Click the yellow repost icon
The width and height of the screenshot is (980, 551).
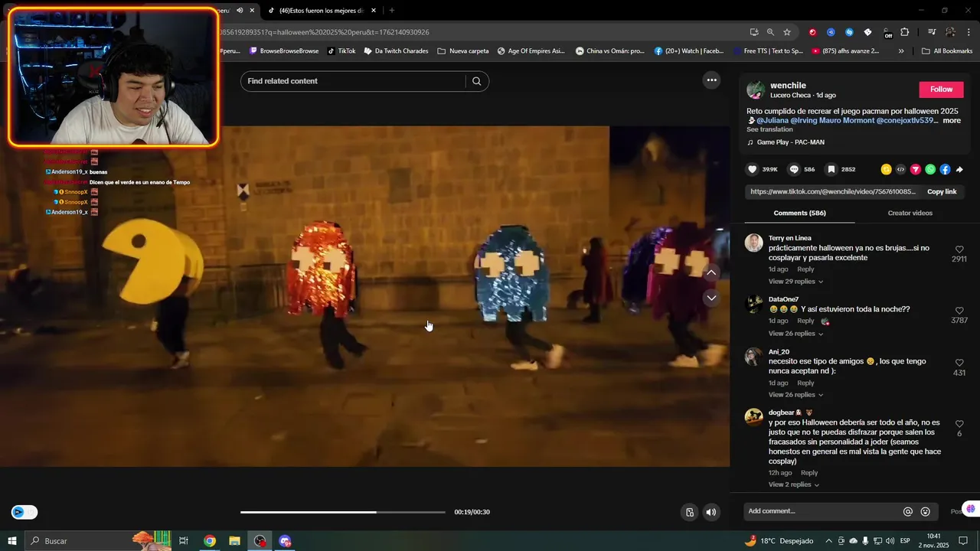[886, 169]
